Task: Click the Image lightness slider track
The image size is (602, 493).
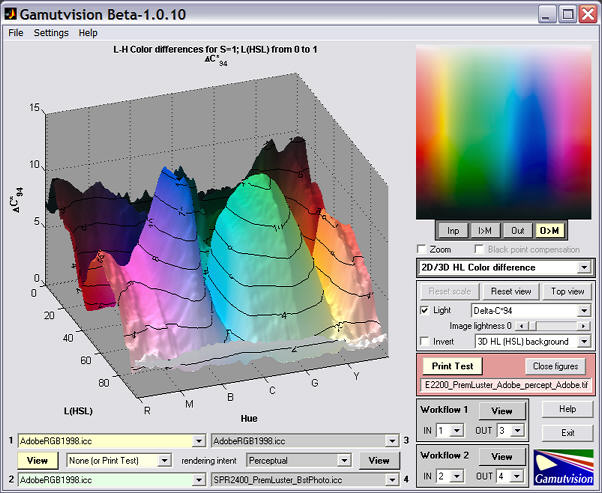Action: click(x=552, y=326)
